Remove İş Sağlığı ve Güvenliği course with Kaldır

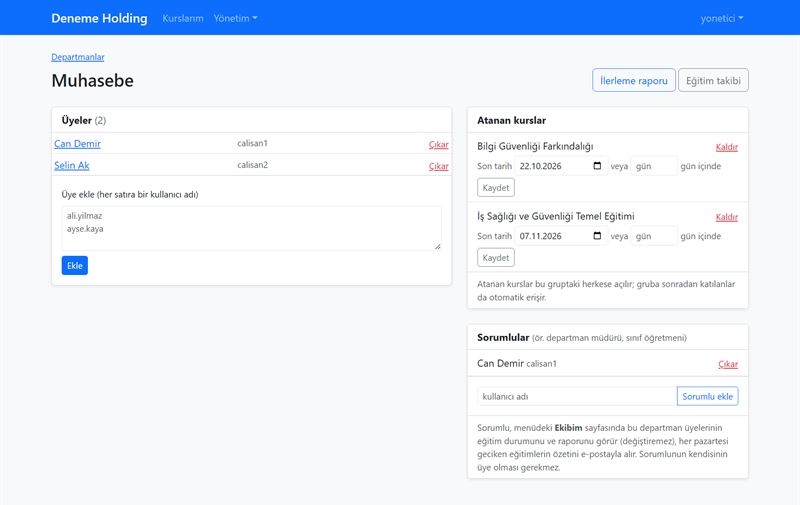coord(727,217)
